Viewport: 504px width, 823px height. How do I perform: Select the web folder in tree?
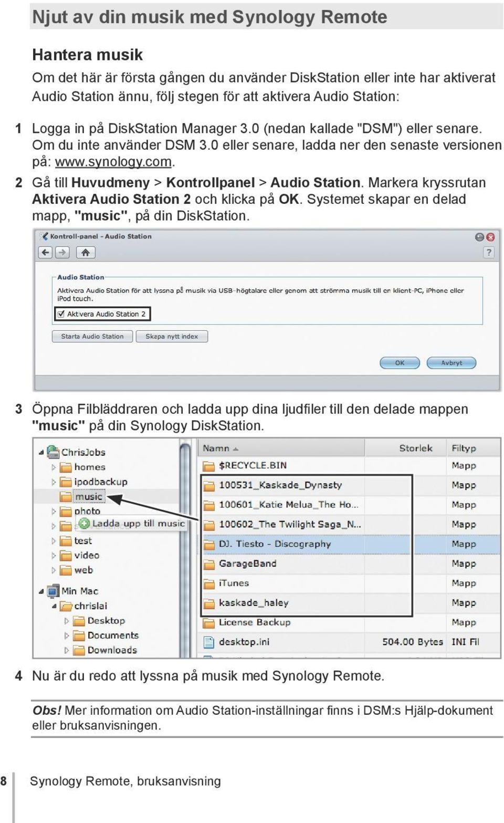[76, 570]
